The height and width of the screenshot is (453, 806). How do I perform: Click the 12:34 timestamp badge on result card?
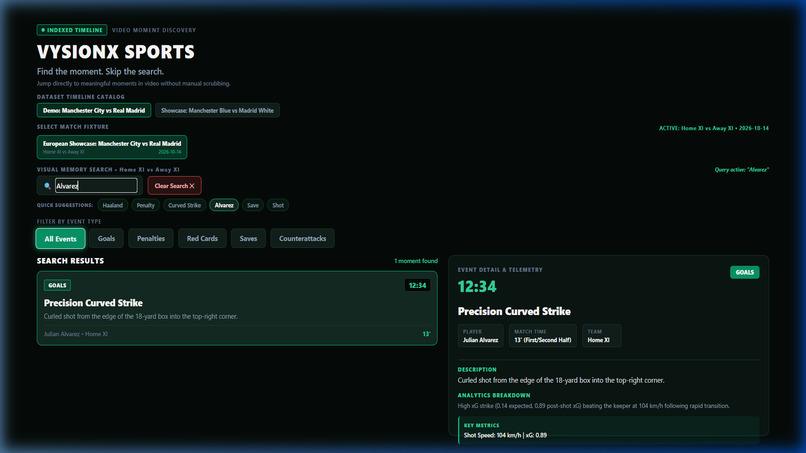[417, 285]
